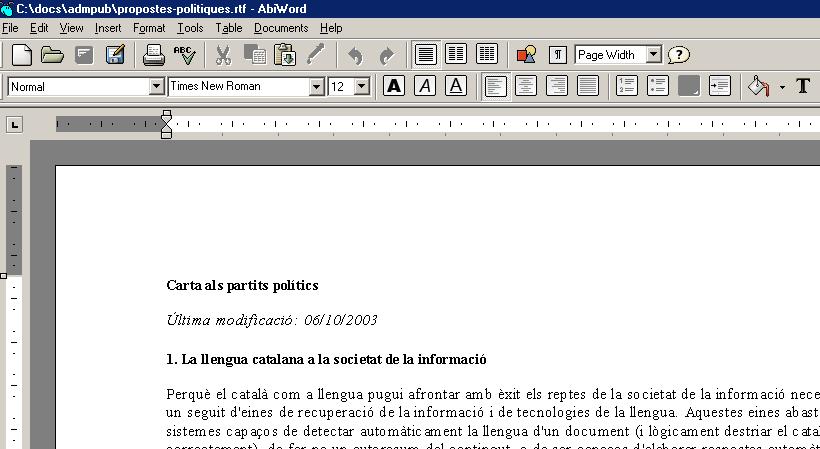820x449 pixels.
Task: Open the Help question mark button
Action: coord(679,55)
